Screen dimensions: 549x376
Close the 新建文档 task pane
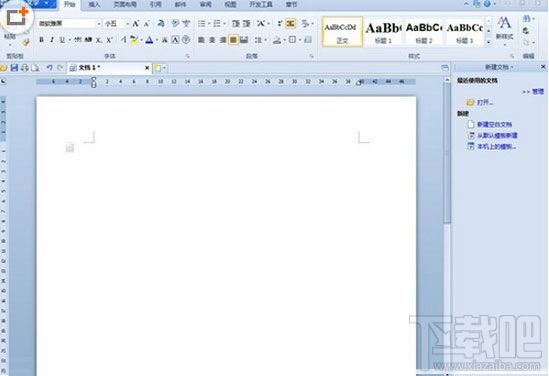click(543, 67)
